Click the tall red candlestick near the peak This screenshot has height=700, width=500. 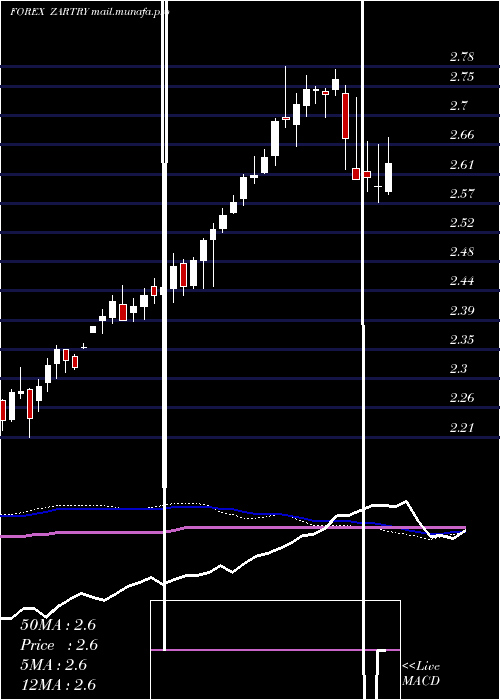(x=346, y=116)
